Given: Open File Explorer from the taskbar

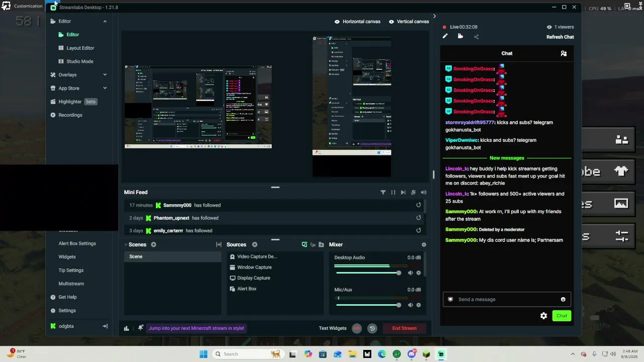Looking at the screenshot, I should [x=352, y=354].
